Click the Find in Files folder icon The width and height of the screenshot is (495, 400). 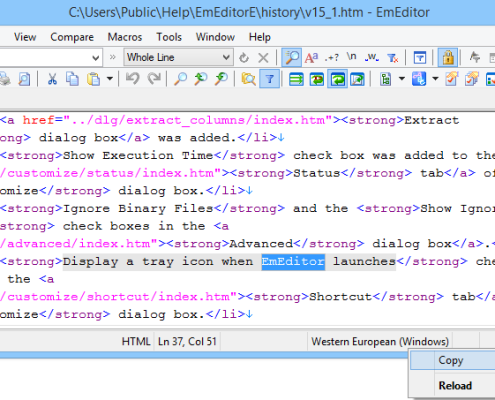click(248, 79)
